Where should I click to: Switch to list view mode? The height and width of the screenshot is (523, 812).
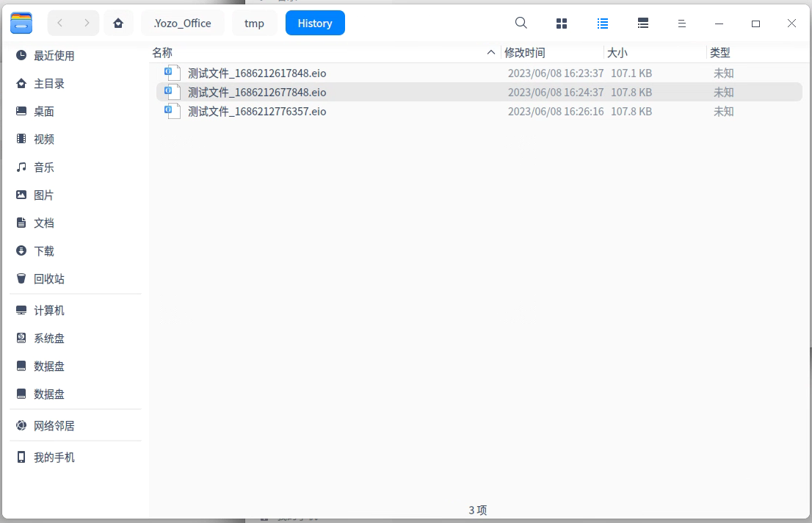click(602, 24)
